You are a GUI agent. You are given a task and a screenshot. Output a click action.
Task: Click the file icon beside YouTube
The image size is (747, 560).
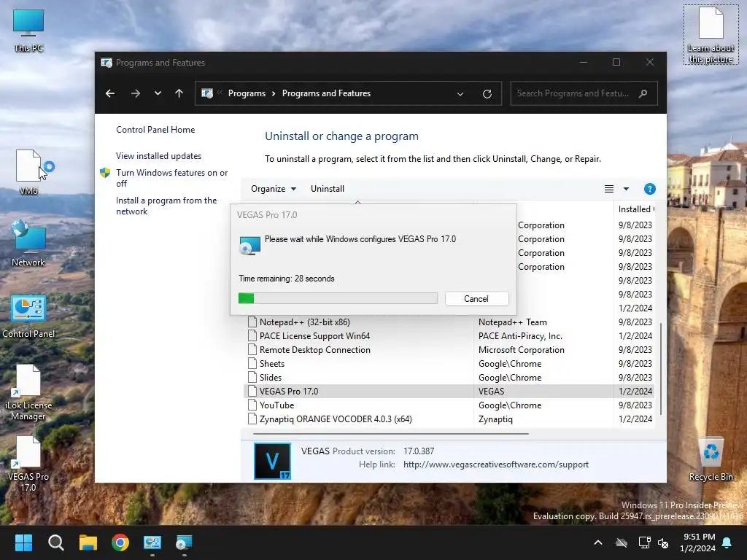pyautogui.click(x=252, y=405)
